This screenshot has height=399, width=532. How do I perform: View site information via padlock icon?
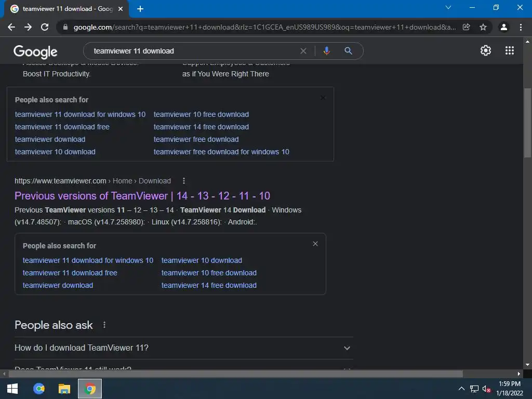coord(65,27)
